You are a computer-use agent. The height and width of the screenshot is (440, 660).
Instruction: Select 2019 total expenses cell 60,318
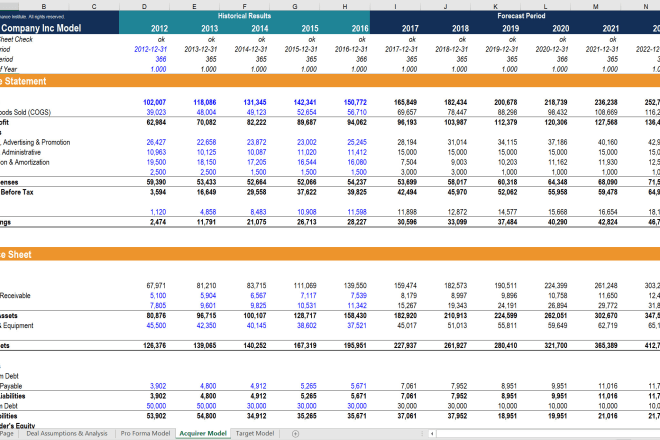tap(507, 182)
